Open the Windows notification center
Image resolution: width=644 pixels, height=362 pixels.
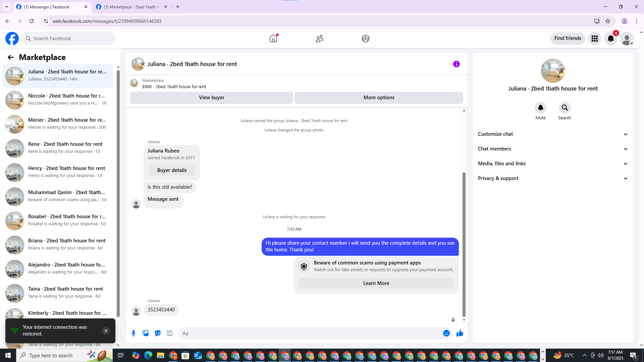[634, 355]
